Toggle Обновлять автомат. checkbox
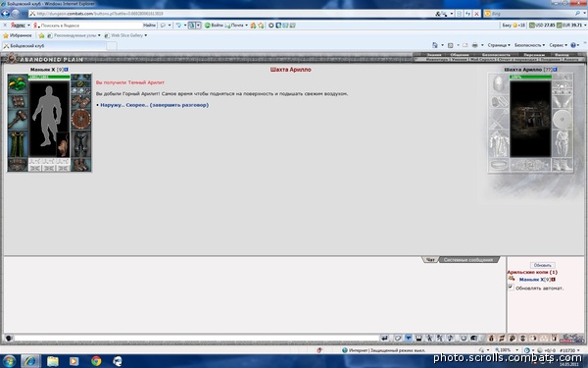Viewport: 588px width, 368px height. coord(511,287)
